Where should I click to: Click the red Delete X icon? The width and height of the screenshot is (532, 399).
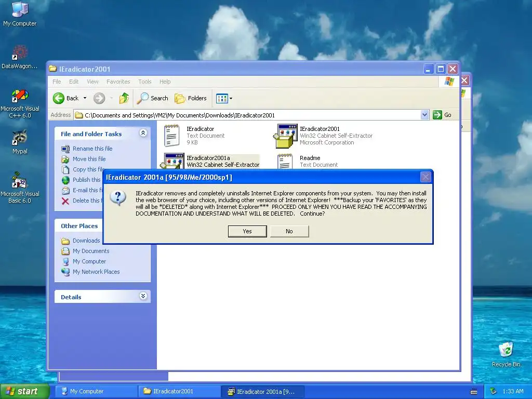click(x=65, y=201)
